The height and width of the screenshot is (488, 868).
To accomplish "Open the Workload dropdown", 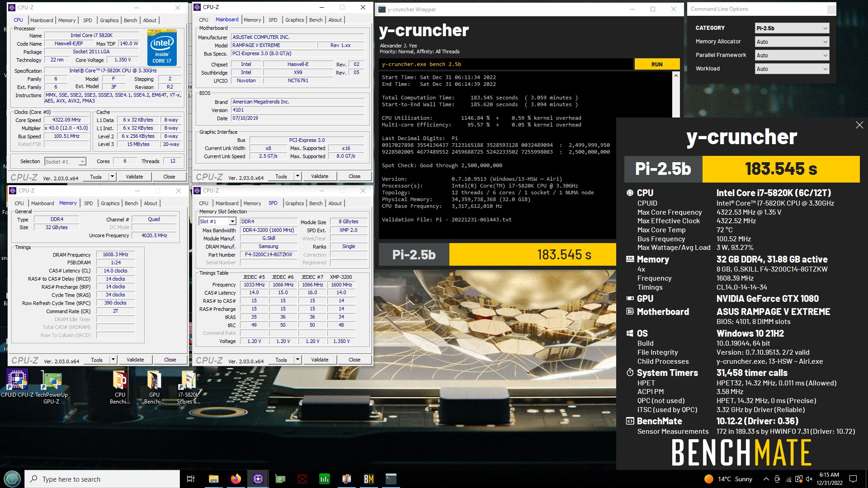I will point(792,69).
